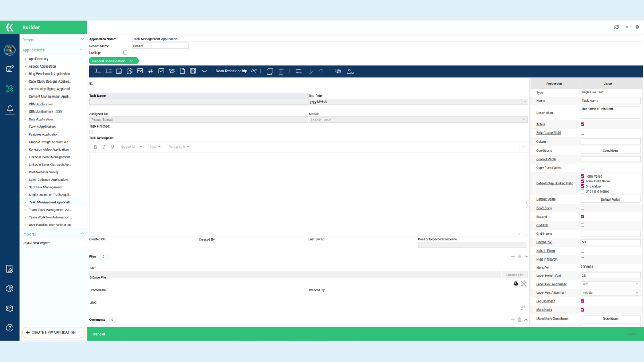Click the toolbar trash delete icon

281,71
